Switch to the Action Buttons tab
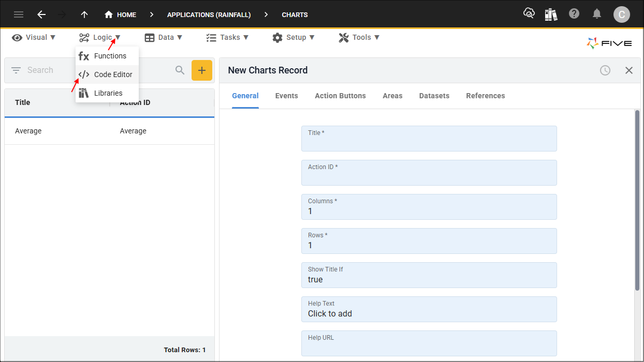Viewport: 644px width, 362px height. [x=340, y=96]
